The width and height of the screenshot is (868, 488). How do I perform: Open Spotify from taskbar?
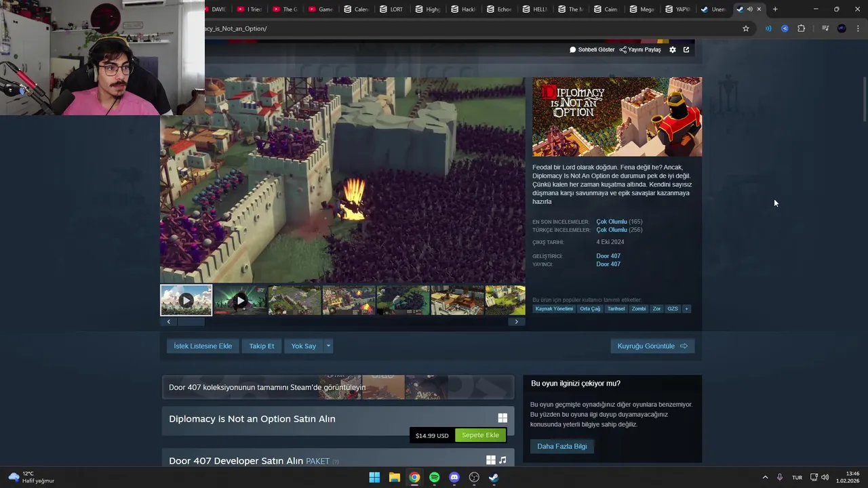(434, 477)
